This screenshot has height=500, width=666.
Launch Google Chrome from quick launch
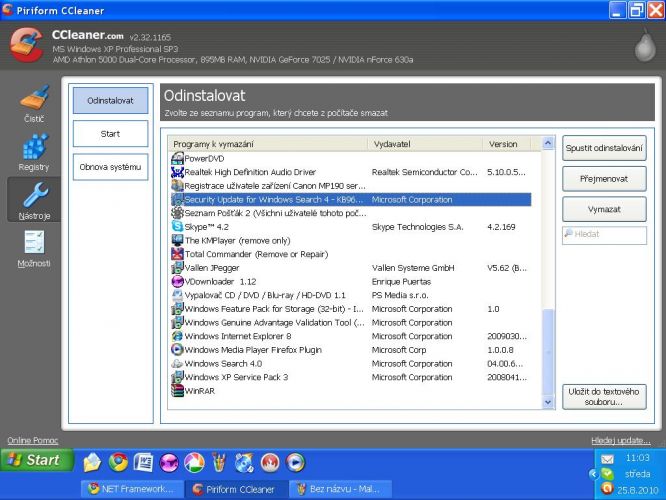pos(118,463)
